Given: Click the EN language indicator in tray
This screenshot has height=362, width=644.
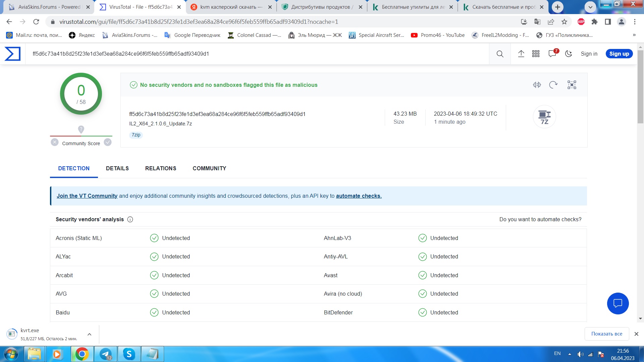Looking at the screenshot, I should tap(557, 354).
